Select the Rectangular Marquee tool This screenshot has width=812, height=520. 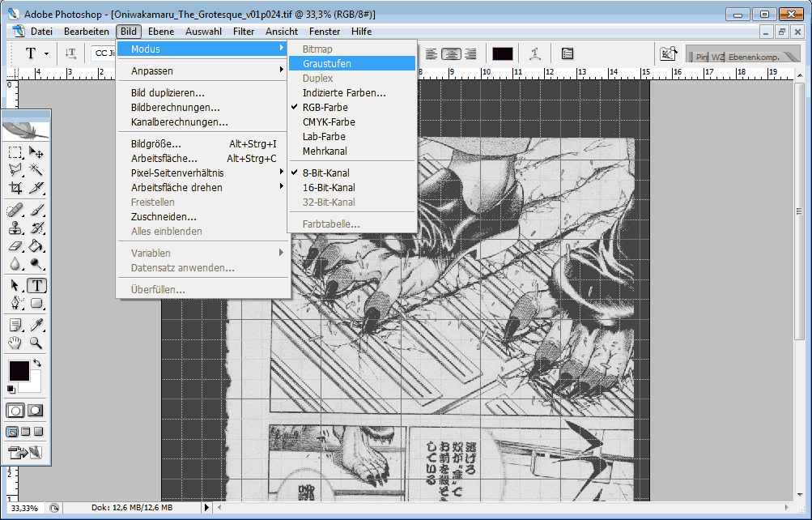15,152
